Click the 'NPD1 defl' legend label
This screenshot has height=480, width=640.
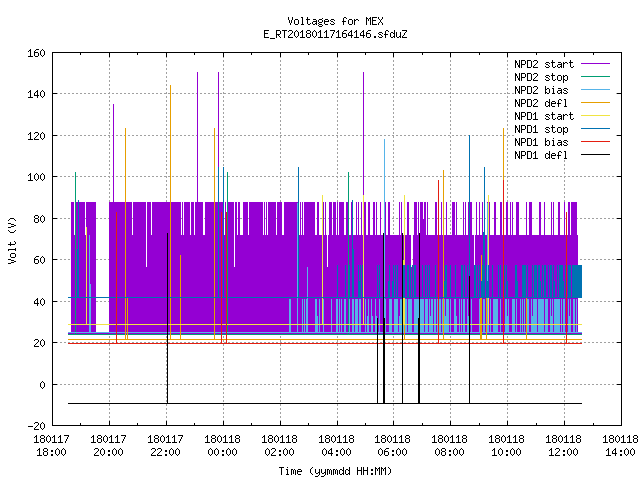[x=541, y=155]
